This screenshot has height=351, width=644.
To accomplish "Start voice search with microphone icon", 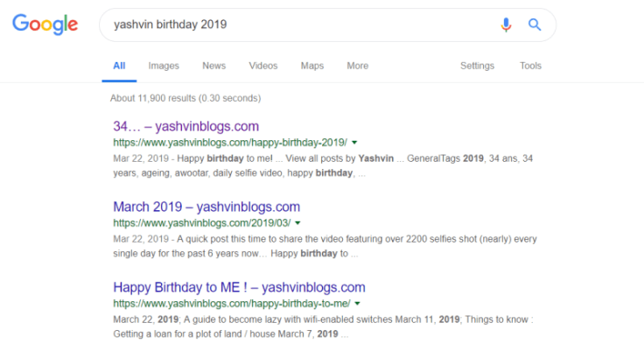I will tap(506, 25).
